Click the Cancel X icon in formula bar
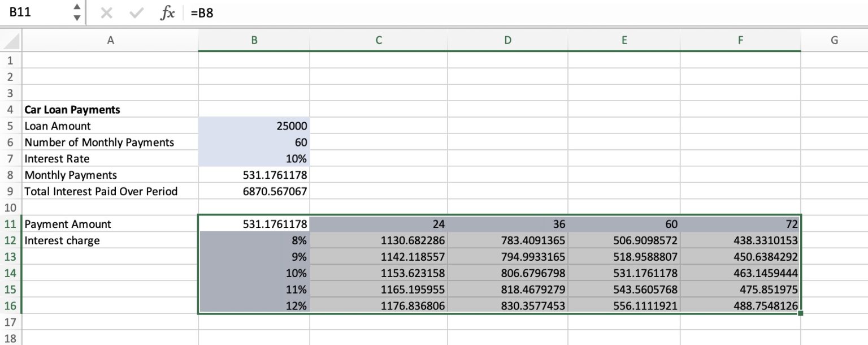The height and width of the screenshot is (345, 868). (x=106, y=14)
